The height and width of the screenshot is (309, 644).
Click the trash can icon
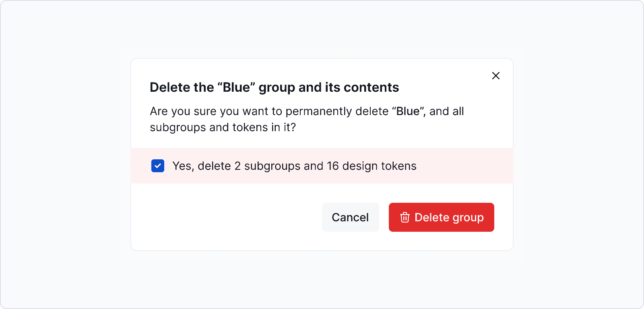[405, 217]
